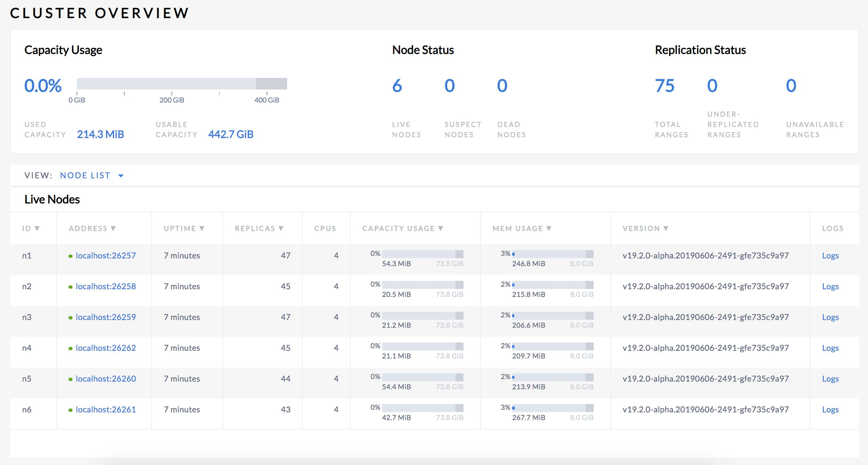The image size is (868, 465).
Task: Sort nodes by the REPLICAS column arrow
Action: [x=281, y=228]
